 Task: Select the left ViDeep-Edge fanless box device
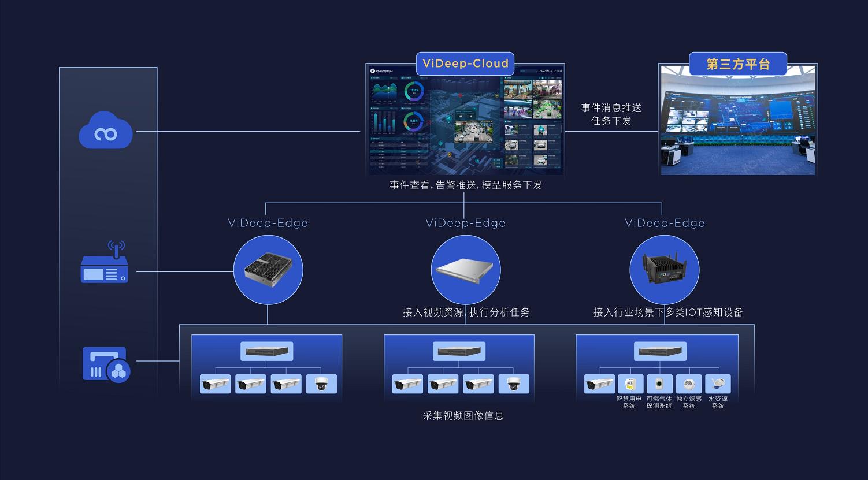268,270
